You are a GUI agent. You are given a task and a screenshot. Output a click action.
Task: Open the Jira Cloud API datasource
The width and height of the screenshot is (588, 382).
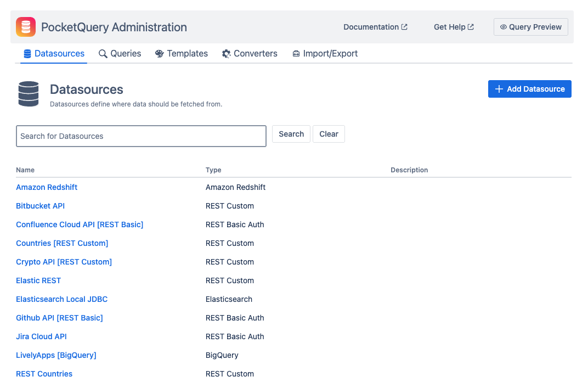coord(41,336)
